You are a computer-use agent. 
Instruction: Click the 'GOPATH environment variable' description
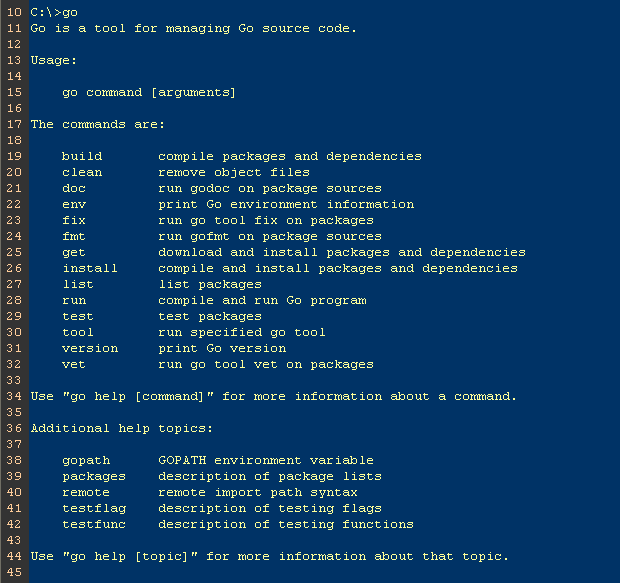coord(266,460)
